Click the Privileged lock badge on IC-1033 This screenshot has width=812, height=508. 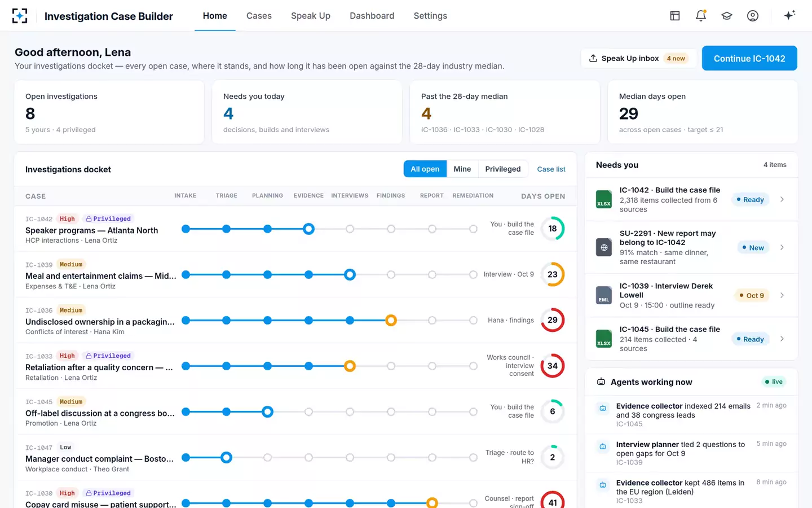tap(108, 356)
